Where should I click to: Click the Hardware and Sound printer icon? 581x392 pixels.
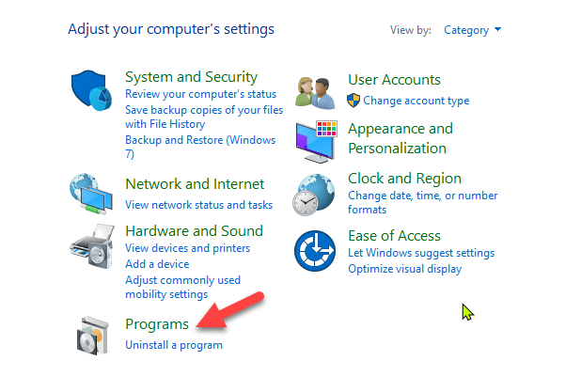pos(91,248)
